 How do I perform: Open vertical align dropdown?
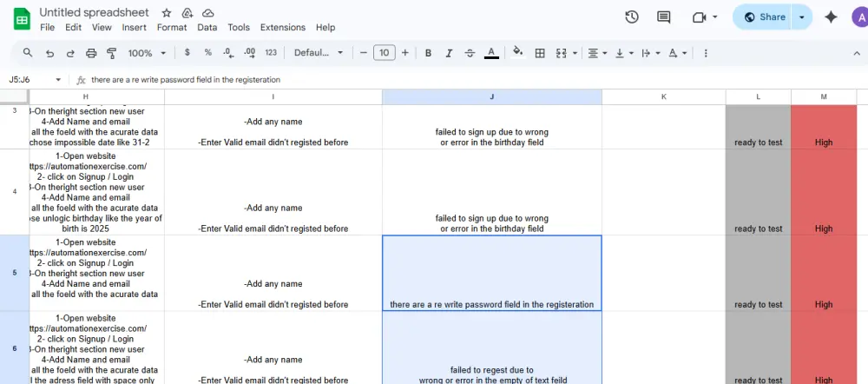click(624, 53)
